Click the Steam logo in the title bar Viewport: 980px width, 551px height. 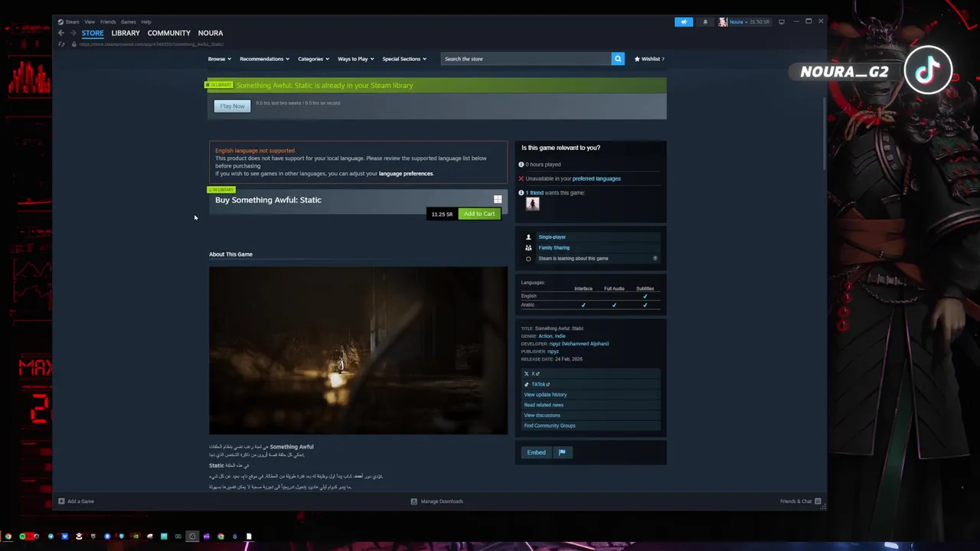coord(60,21)
